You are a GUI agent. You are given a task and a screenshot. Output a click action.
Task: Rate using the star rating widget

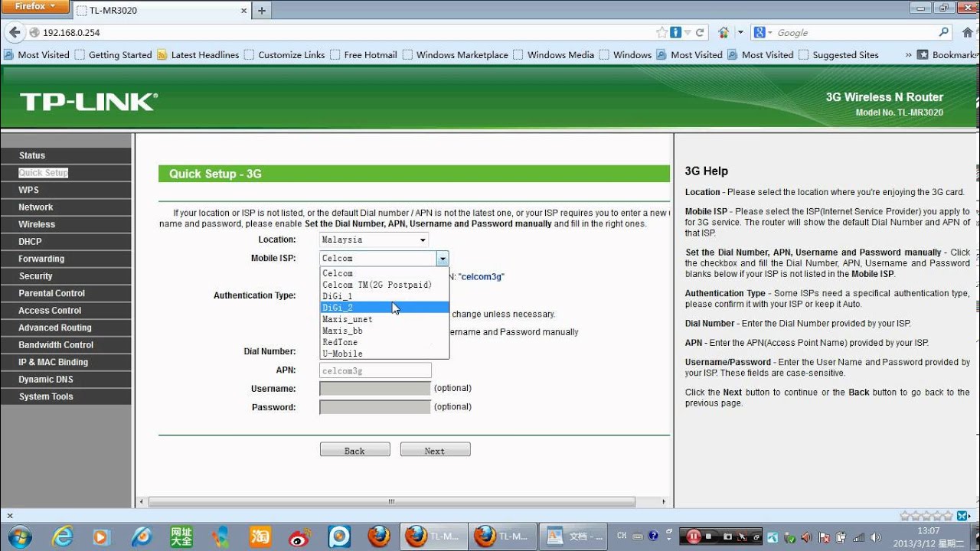click(x=926, y=517)
